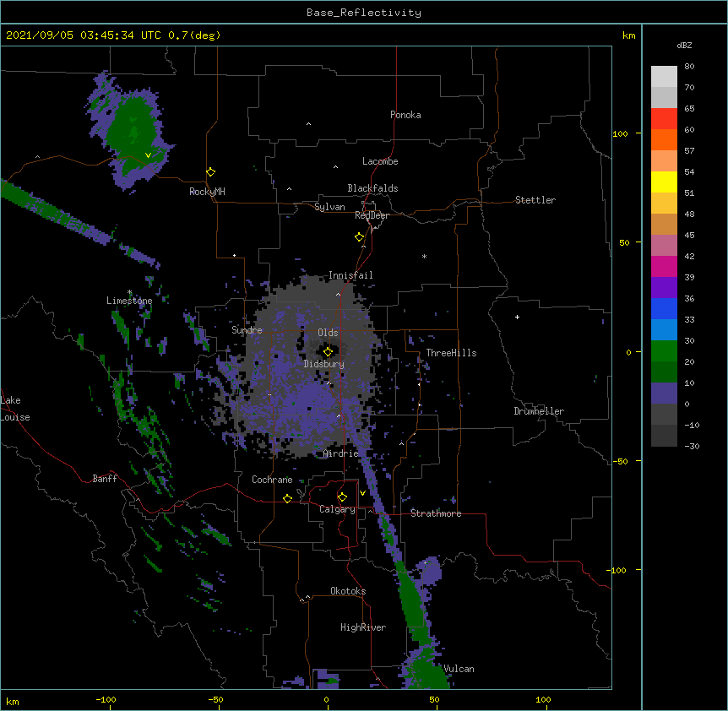This screenshot has width=728, height=711.
Task: Click the HighRiver town label
Action: tap(363, 627)
